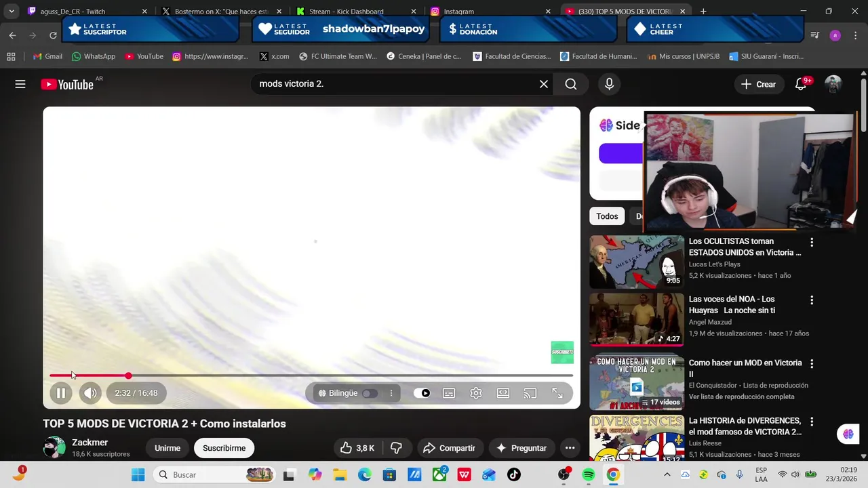868x488 pixels.
Task: Open options for the Los OCULTISTAS video
Action: [x=812, y=242]
